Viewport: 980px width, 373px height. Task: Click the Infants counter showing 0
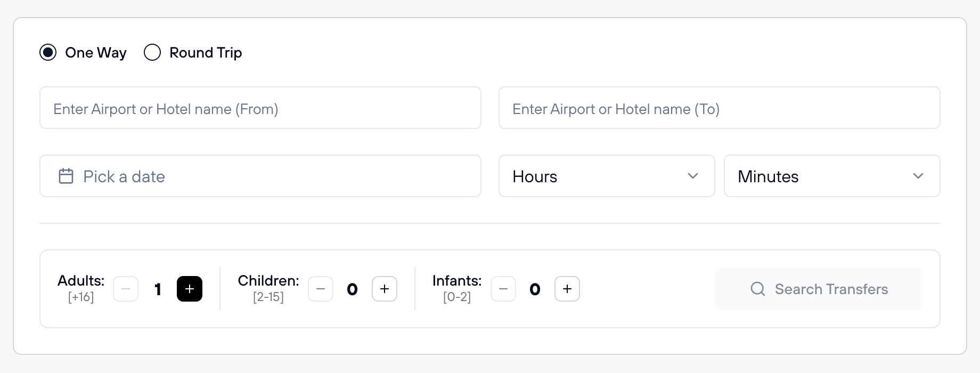pyautogui.click(x=535, y=289)
